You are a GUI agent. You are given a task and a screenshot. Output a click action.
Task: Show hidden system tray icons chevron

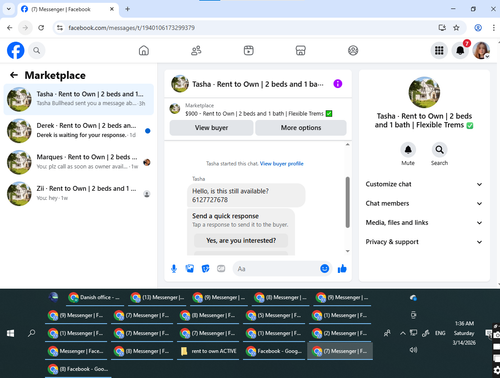[403, 333]
